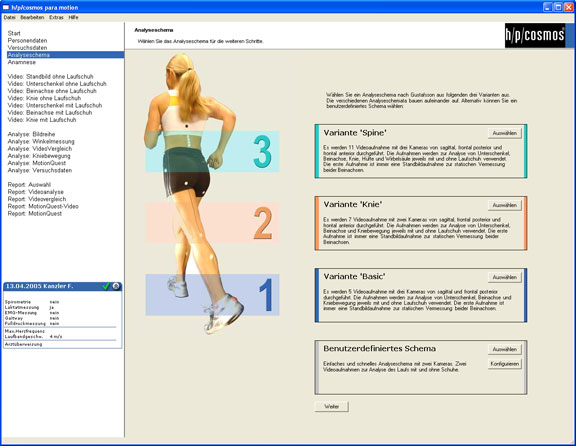Open Video: Beinachse ohne Laufschuh
Image resolution: width=576 pixels, height=446 pixels.
click(52, 91)
